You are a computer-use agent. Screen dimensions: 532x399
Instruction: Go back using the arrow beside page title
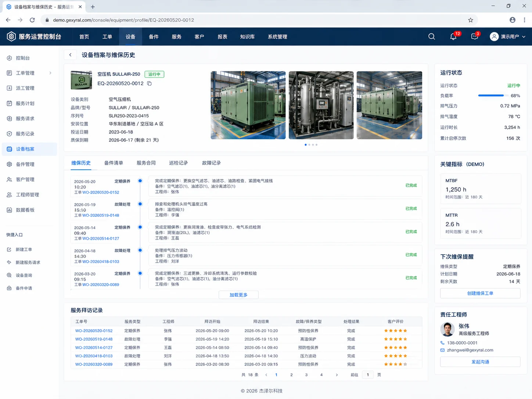(70, 55)
